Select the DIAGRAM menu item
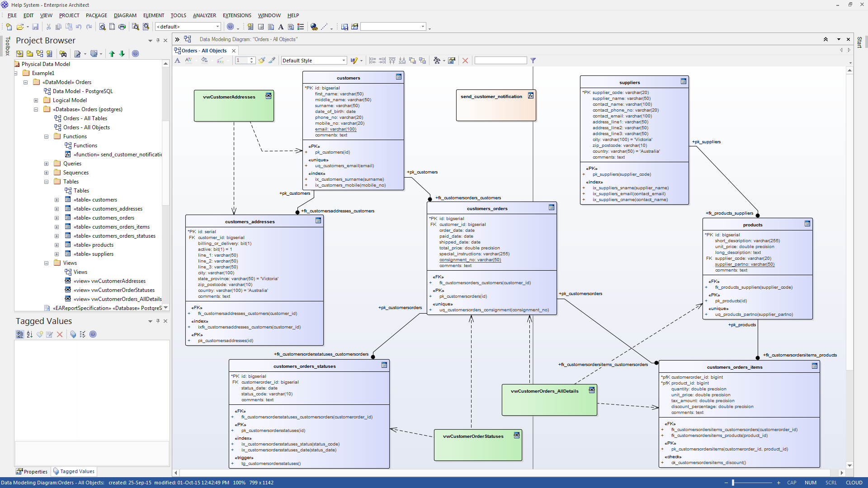The image size is (868, 488). click(125, 15)
